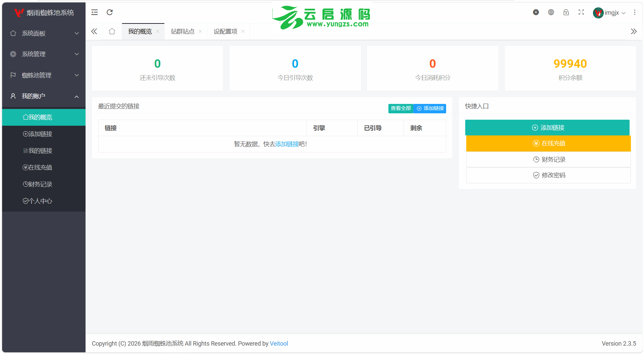Click the small blue 添加链接 button
Image resolution: width=644 pixels, height=354 pixels.
point(430,108)
